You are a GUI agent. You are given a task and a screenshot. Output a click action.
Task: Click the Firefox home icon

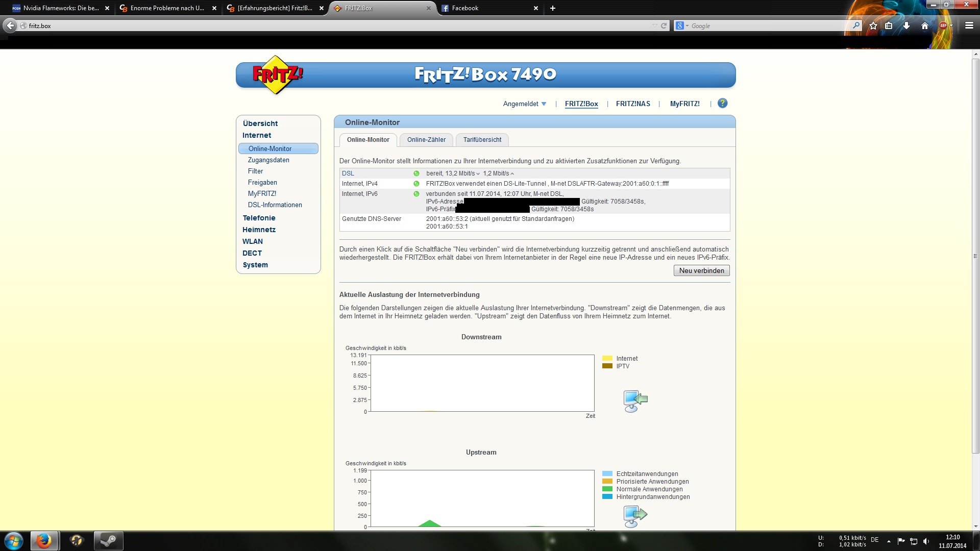click(x=924, y=26)
